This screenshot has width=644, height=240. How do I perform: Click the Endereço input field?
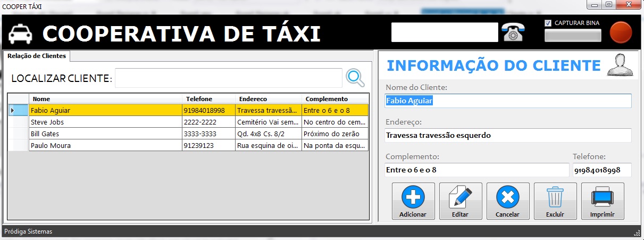(508, 135)
